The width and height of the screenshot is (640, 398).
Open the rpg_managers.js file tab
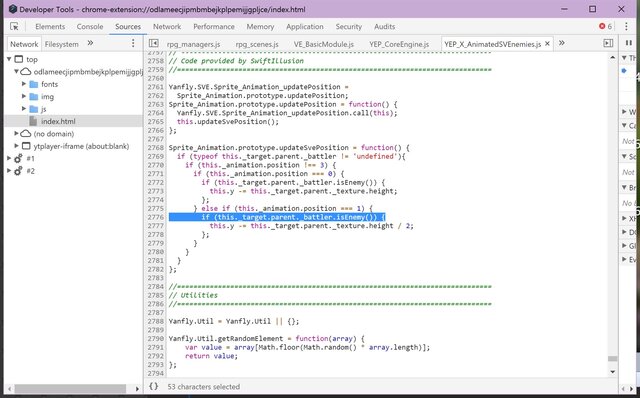pyautogui.click(x=193, y=44)
